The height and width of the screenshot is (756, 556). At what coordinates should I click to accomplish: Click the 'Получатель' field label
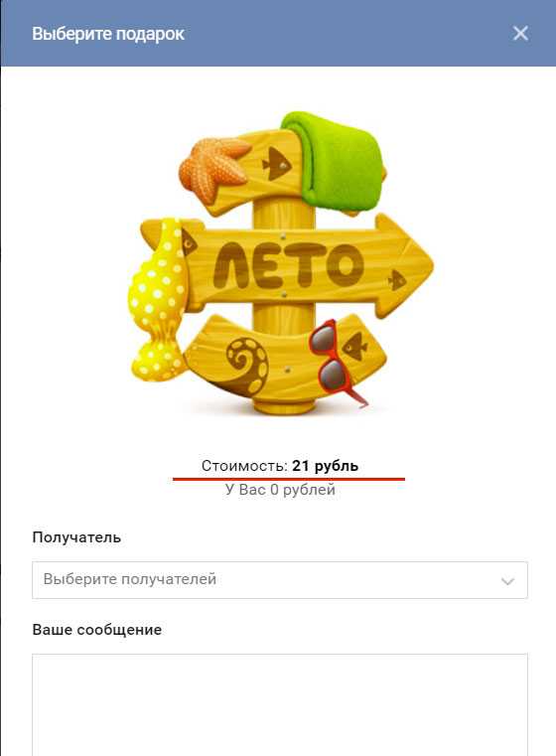76,537
